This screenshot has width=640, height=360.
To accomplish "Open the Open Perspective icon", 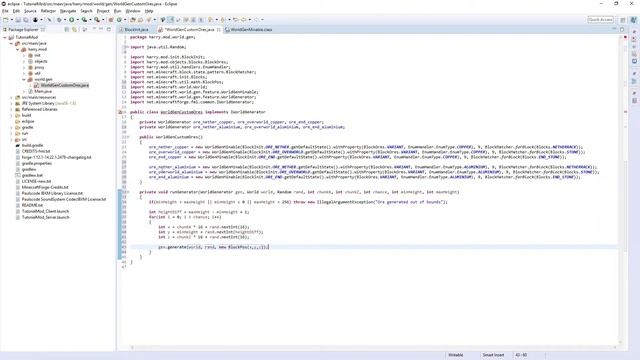I will [623, 20].
